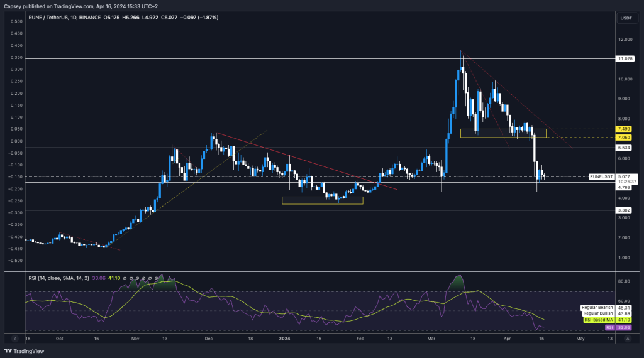Select the yellow rectangle near January lows
644x358 pixels.
point(322,200)
